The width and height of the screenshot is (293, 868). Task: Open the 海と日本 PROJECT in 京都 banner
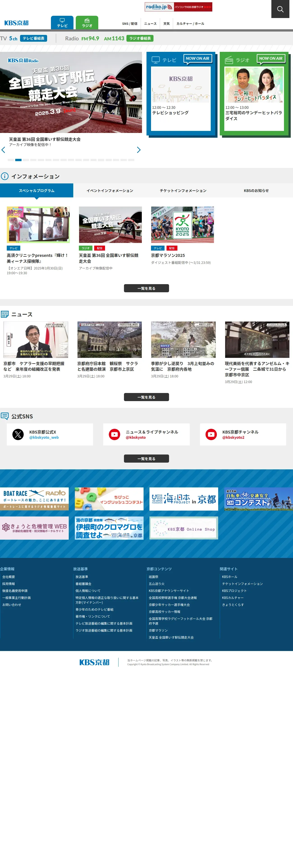[184, 499]
